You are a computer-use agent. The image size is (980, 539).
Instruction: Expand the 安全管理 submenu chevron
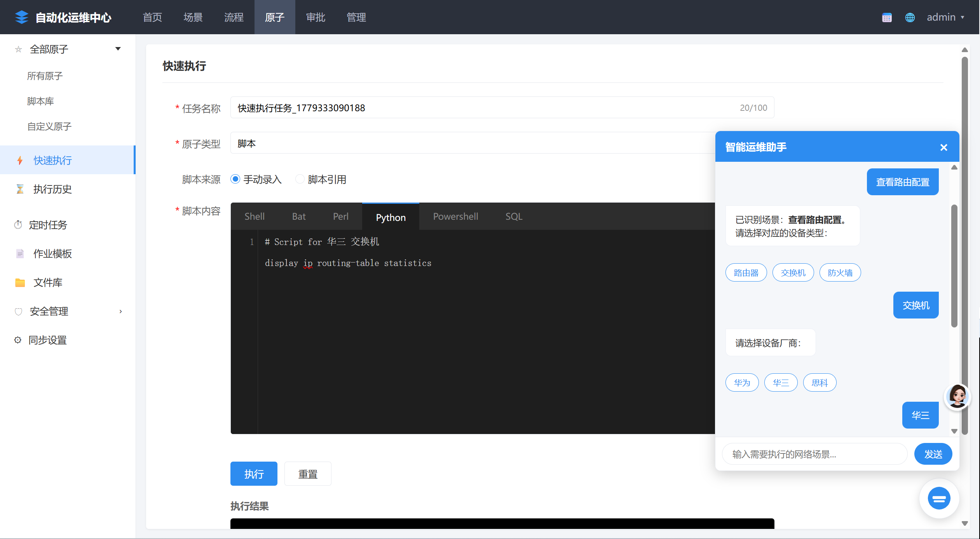(x=120, y=311)
